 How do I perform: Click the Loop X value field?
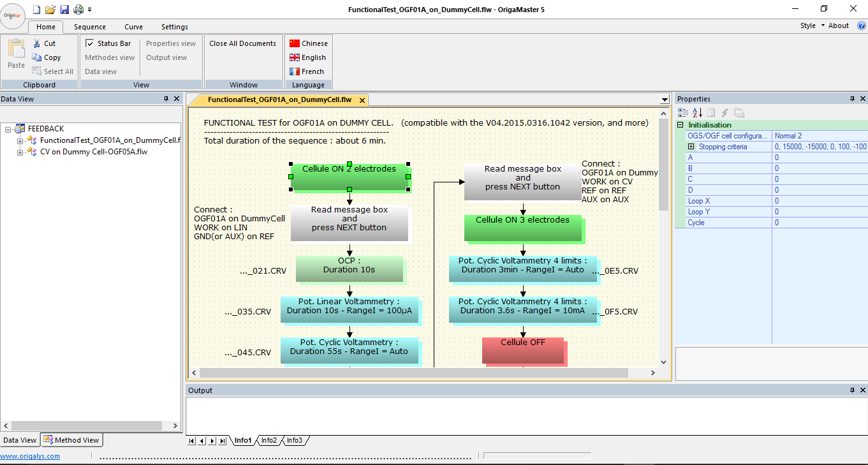pos(820,201)
